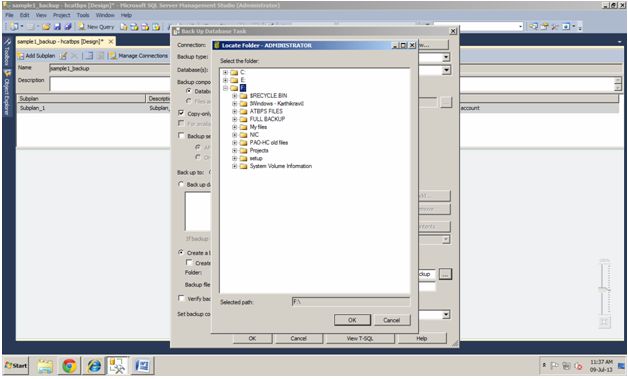This screenshot has width=628, height=379.
Task: Click the window layout icon at the toolbar's far right
Action: 566,26
